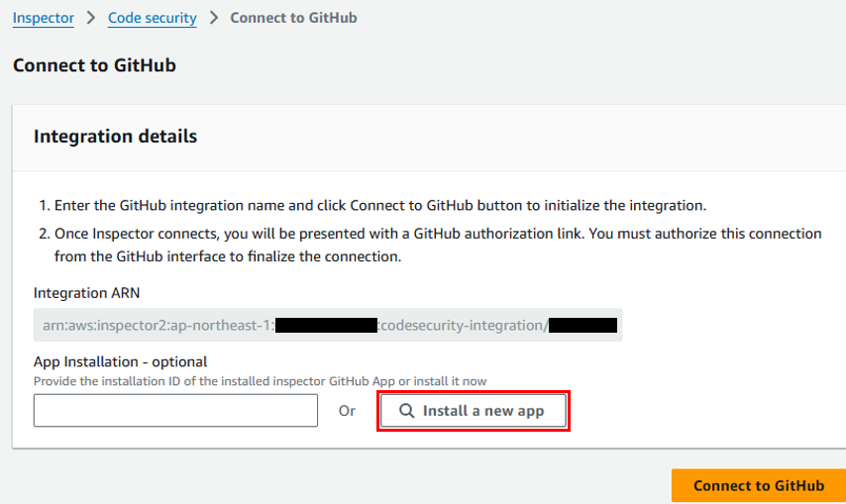The width and height of the screenshot is (846, 504).
Task: Click the App Installation - optional label
Action: (x=120, y=361)
